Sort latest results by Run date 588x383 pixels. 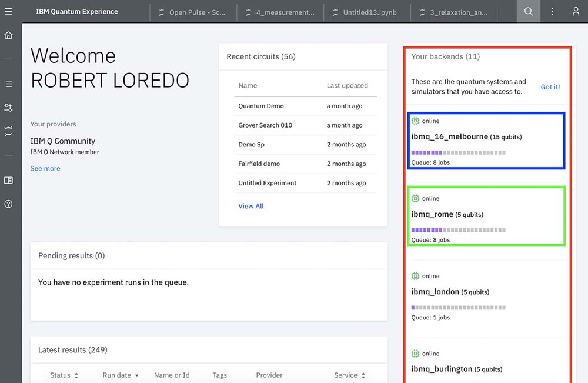[121, 375]
